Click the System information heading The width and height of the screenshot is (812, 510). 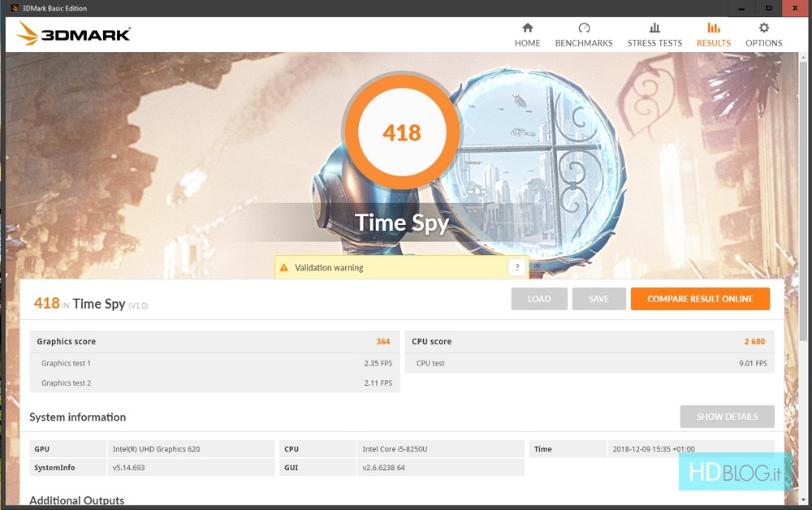pyautogui.click(x=77, y=417)
